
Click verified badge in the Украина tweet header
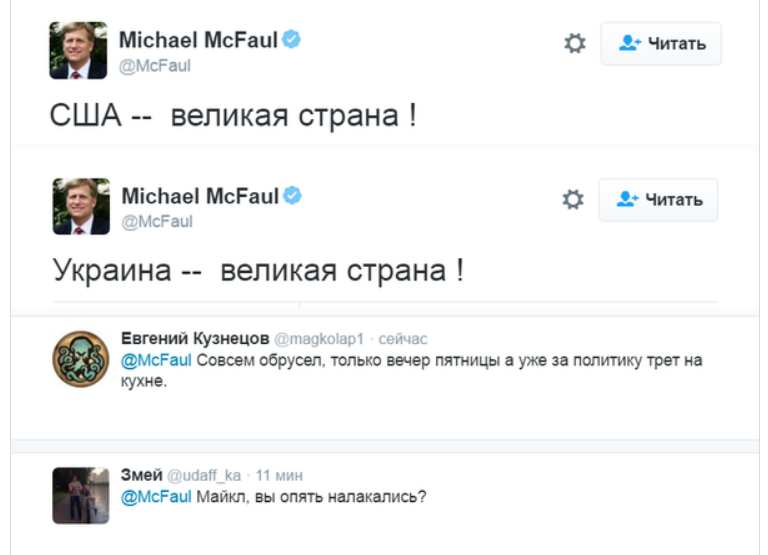tap(292, 196)
